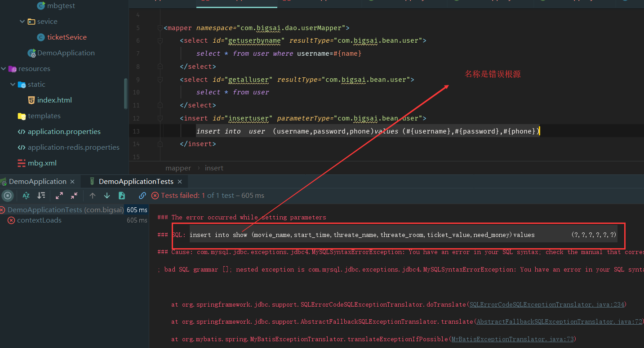The width and height of the screenshot is (644, 348).
Task: Click the userMapper namespace value on line 5
Action: pyautogui.click(x=293, y=28)
